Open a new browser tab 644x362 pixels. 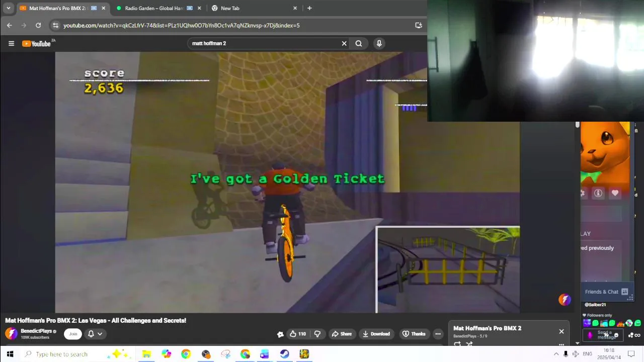click(x=309, y=8)
